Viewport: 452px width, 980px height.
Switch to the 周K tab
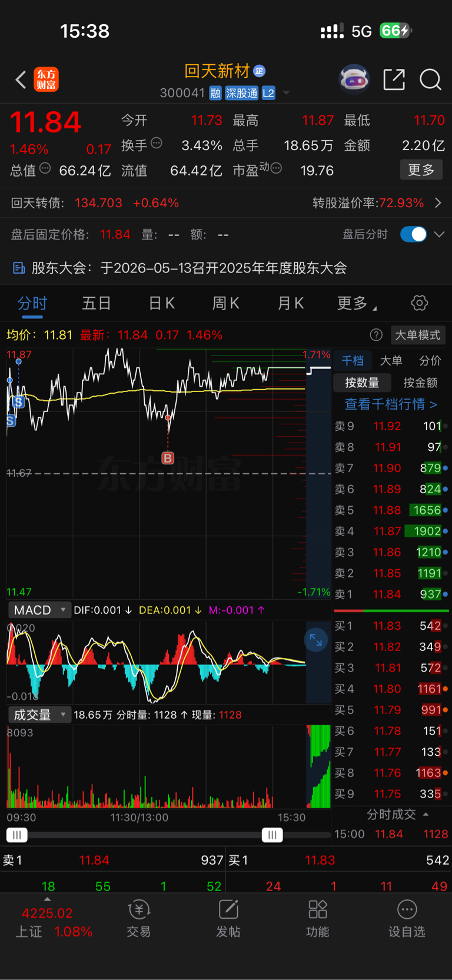pos(225,304)
